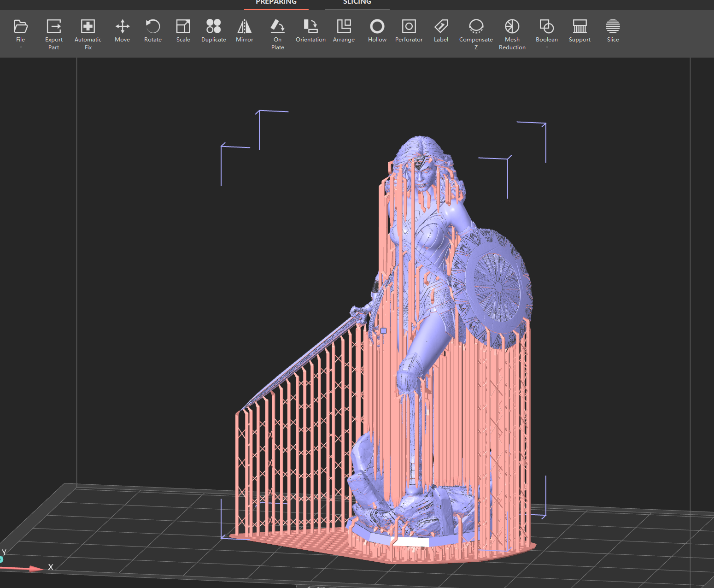
Task: Open the Hollow tool
Action: tap(377, 30)
